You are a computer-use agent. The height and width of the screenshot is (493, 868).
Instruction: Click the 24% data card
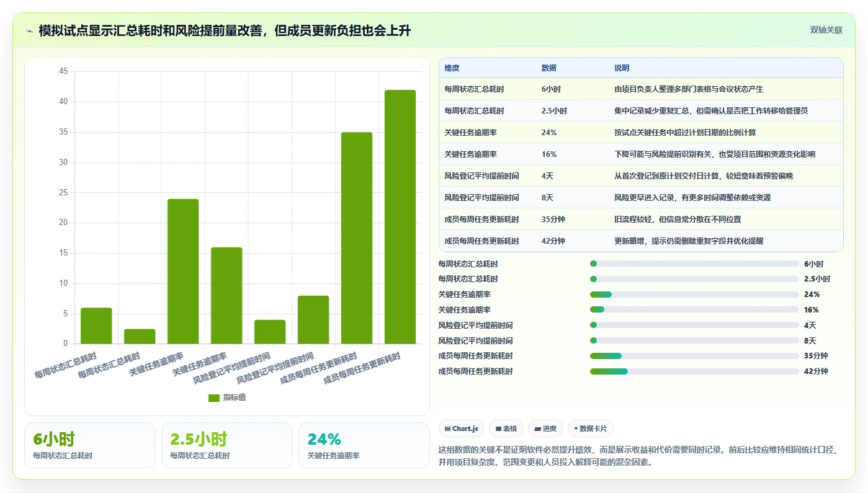364,445
